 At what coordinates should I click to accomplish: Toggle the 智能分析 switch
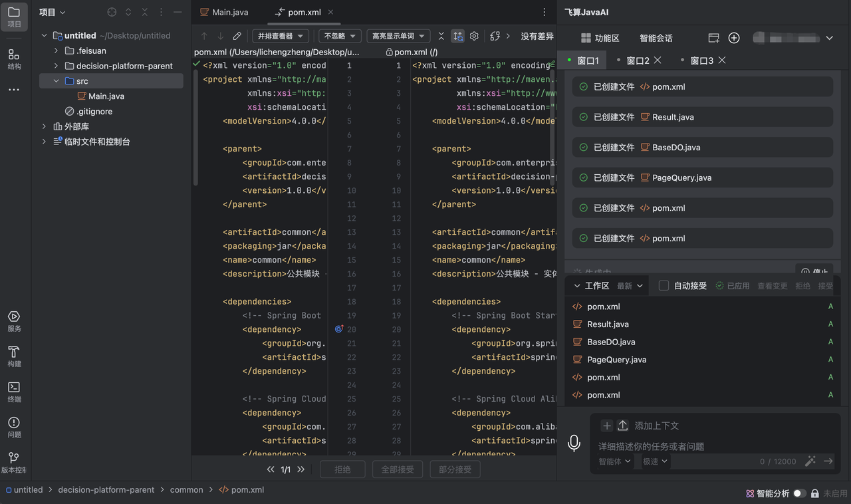coord(800,493)
